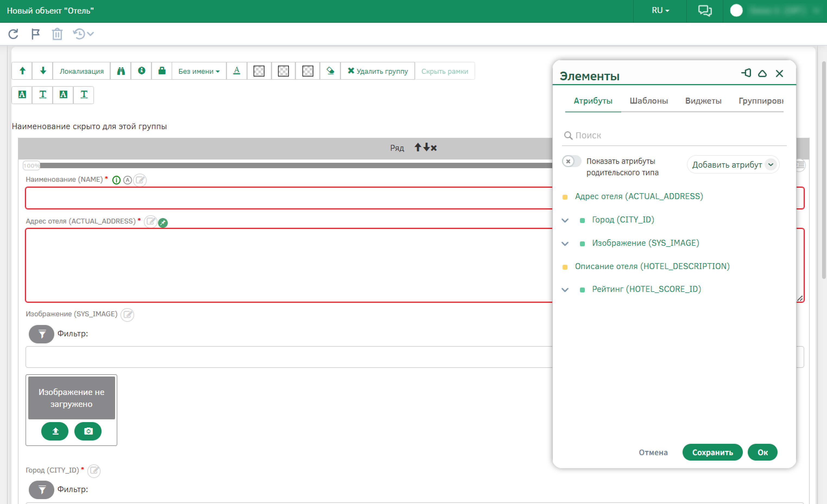The image size is (827, 504).
Task: Click the green upload image button
Action: pyautogui.click(x=55, y=431)
